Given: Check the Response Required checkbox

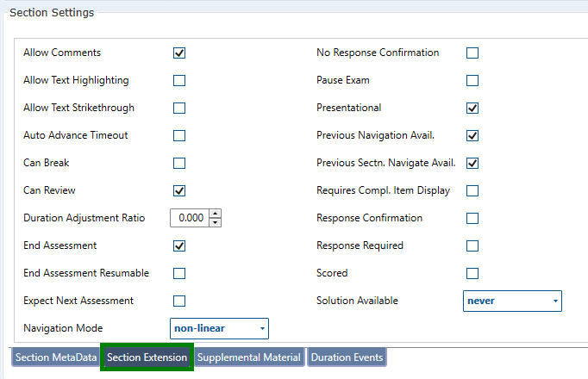Looking at the screenshot, I should [x=472, y=245].
